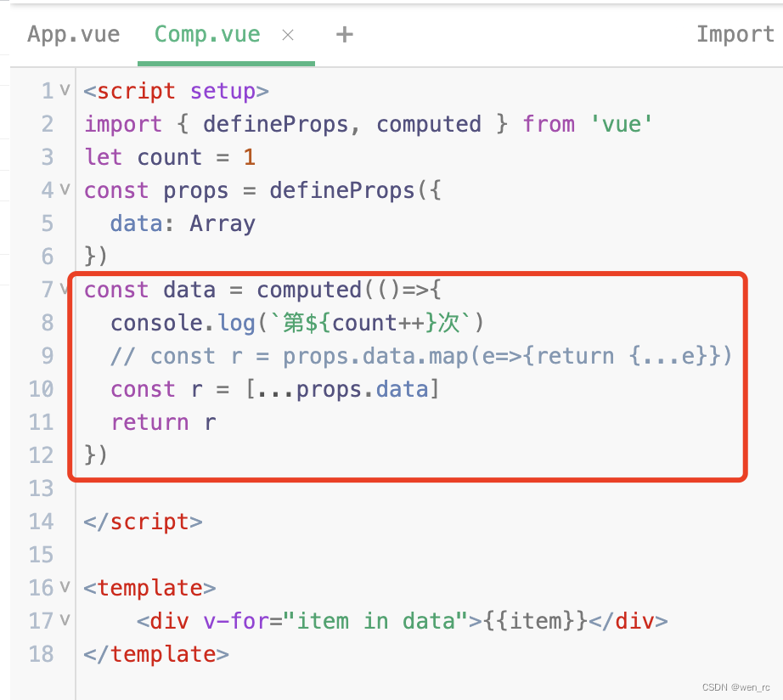This screenshot has width=783, height=700.
Task: Click the script setup opening tag
Action: 177,92
